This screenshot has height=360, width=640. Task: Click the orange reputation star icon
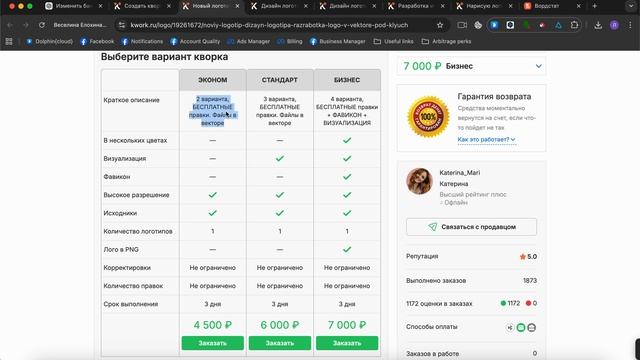522,257
